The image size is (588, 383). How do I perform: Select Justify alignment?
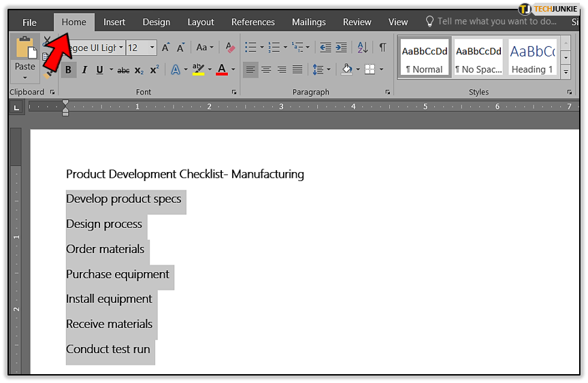coord(297,69)
